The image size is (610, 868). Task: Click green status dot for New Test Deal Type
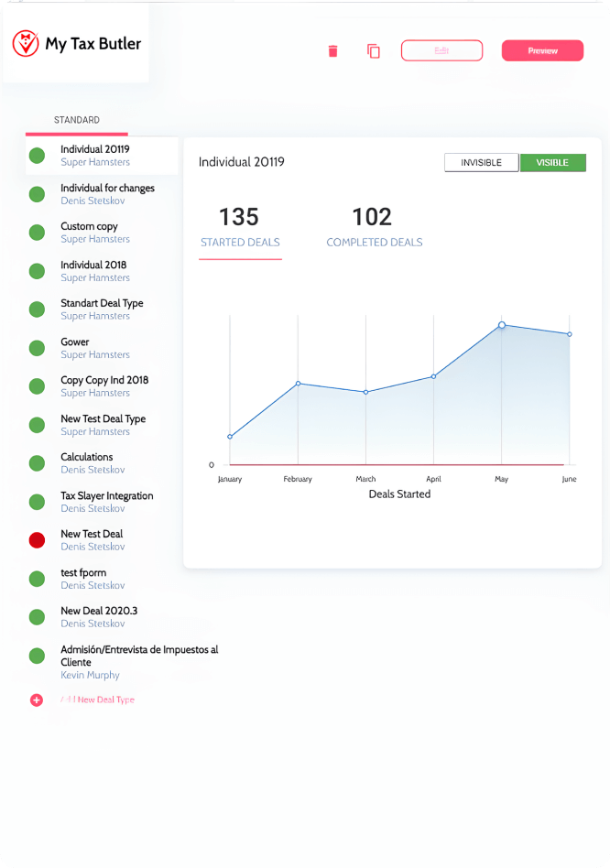37,425
